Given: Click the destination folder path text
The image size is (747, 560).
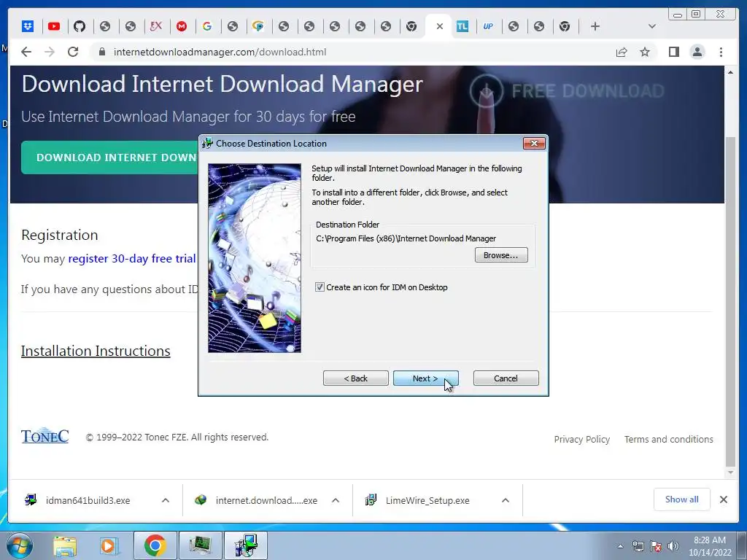Looking at the screenshot, I should point(406,238).
